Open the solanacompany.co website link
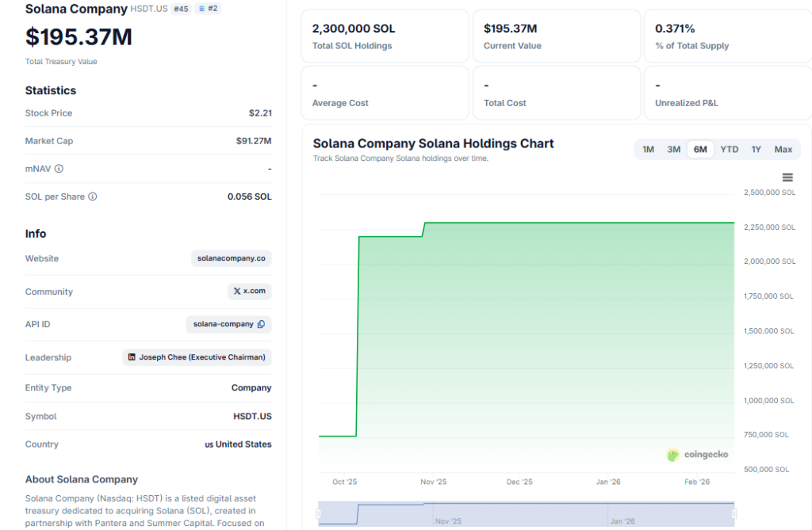The width and height of the screenshot is (812, 530). point(232,258)
